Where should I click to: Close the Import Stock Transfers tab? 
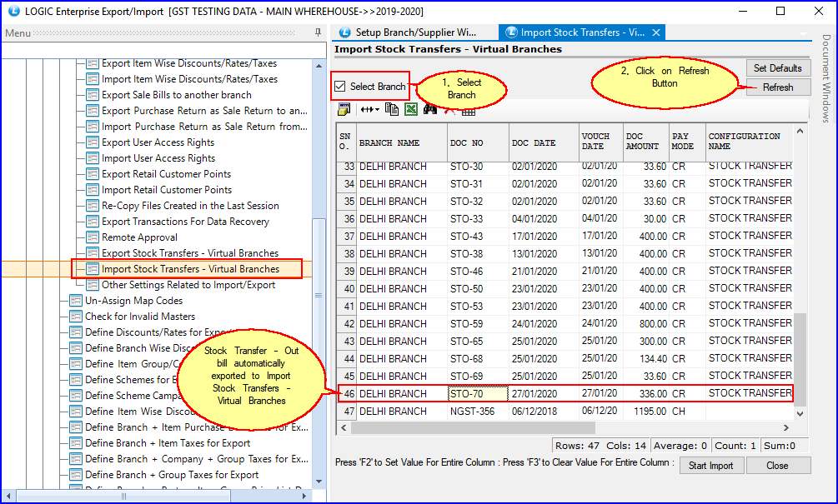[x=656, y=32]
